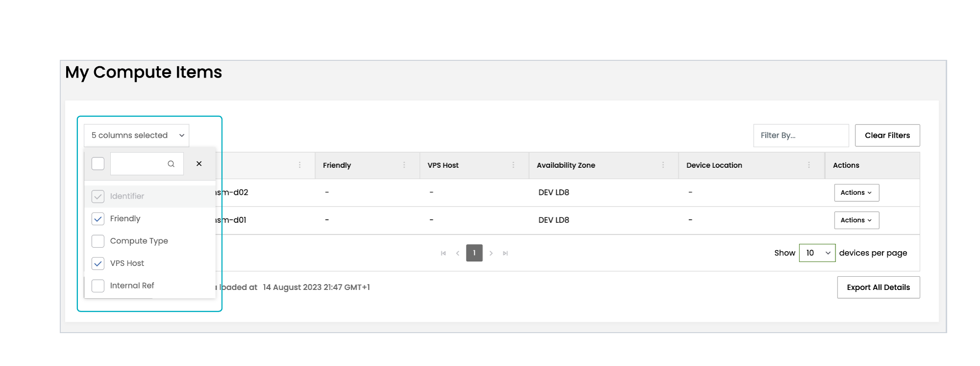980x366 pixels.
Task: Click the Export All Details button
Action: point(878,288)
